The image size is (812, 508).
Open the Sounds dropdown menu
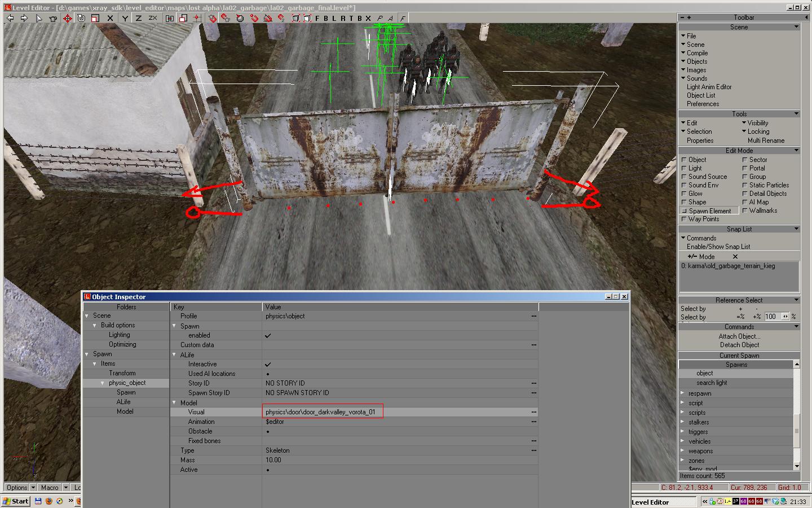coord(694,78)
